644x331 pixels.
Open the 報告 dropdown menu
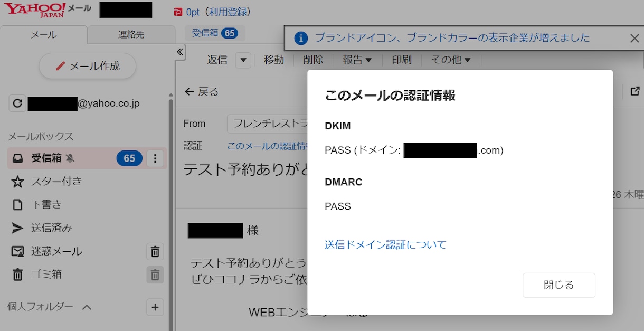tap(357, 60)
